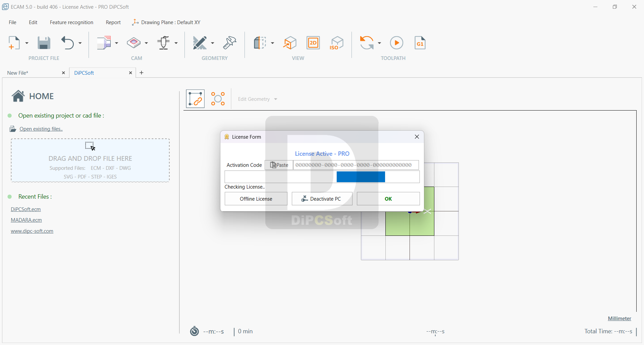
Task: Expand the New file dropdown arrow
Action: click(27, 43)
